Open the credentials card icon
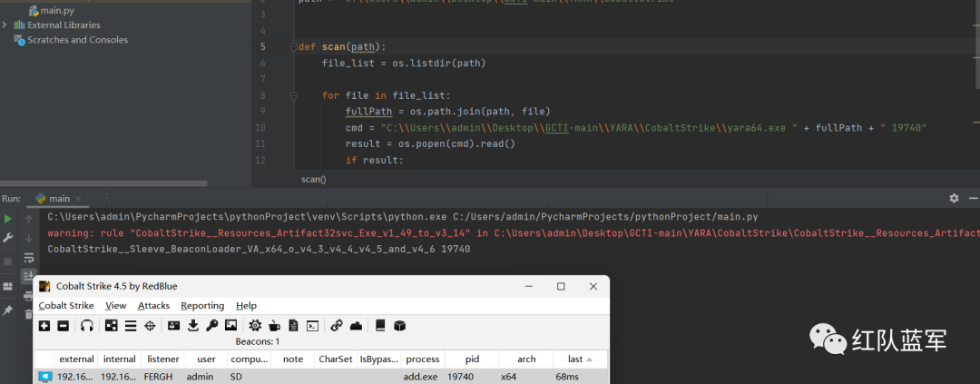Screen dimensions: 980x384 point(173,325)
